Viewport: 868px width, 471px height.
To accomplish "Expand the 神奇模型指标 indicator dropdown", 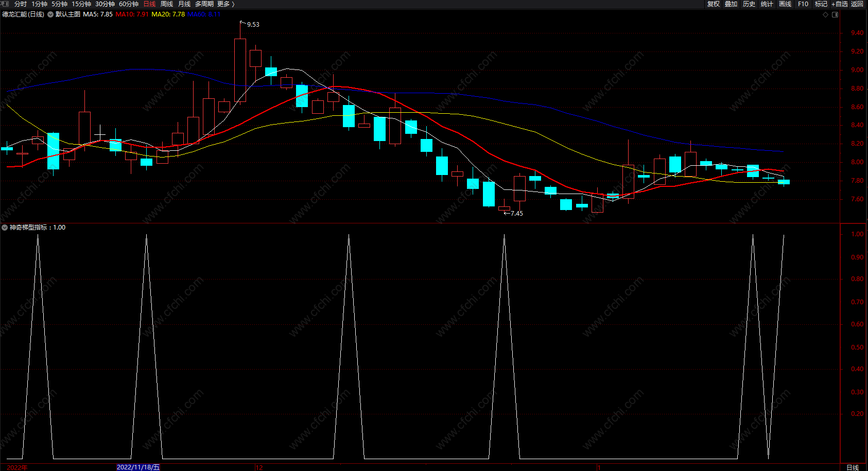I will 5,227.
